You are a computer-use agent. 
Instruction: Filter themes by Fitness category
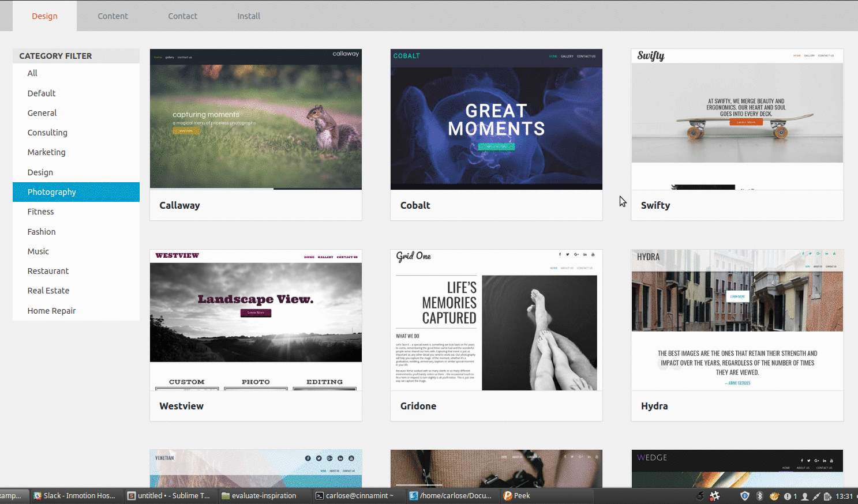(x=40, y=212)
